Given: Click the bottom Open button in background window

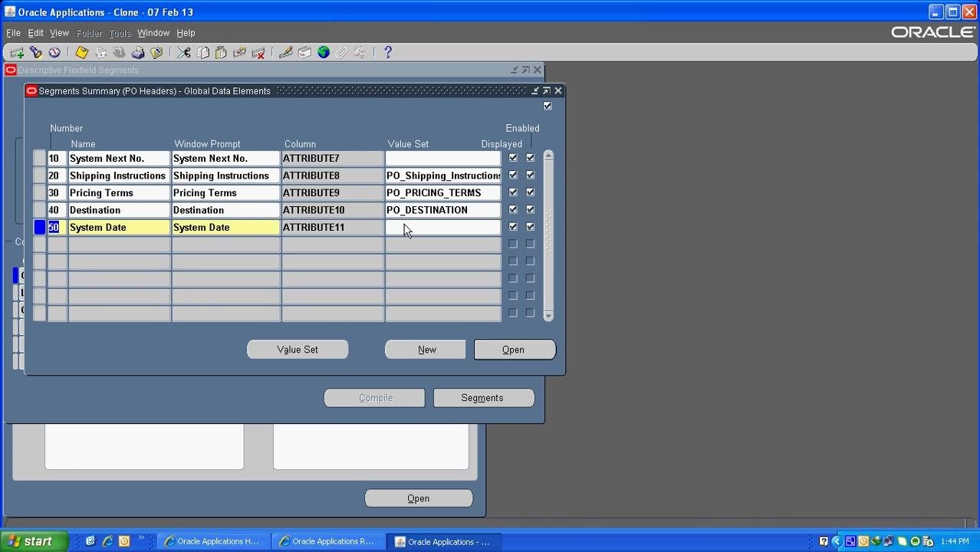Looking at the screenshot, I should 419,498.
